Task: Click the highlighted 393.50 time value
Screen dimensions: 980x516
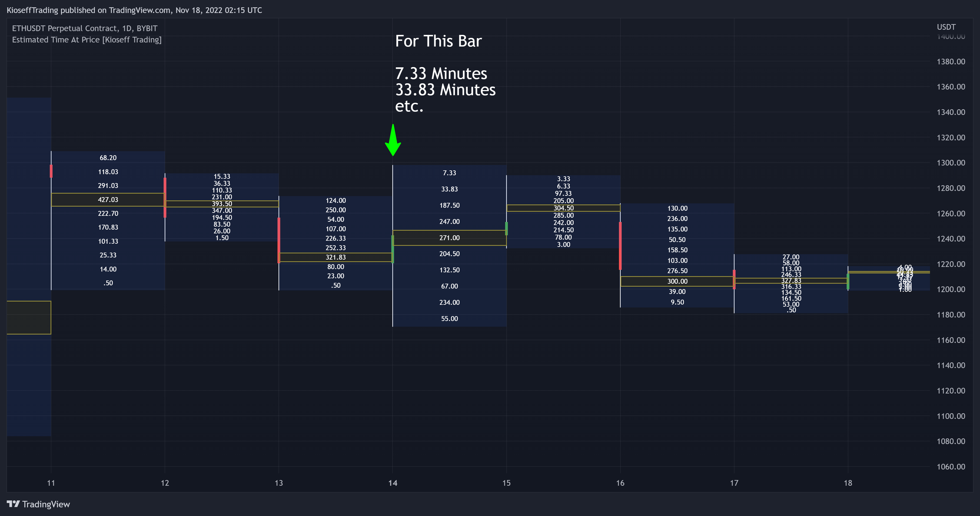Action: [x=222, y=204]
